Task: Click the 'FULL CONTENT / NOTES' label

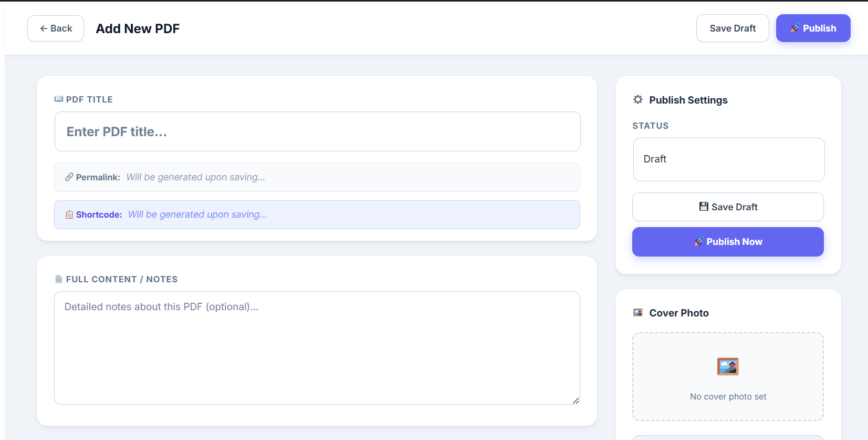Action: [x=122, y=279]
